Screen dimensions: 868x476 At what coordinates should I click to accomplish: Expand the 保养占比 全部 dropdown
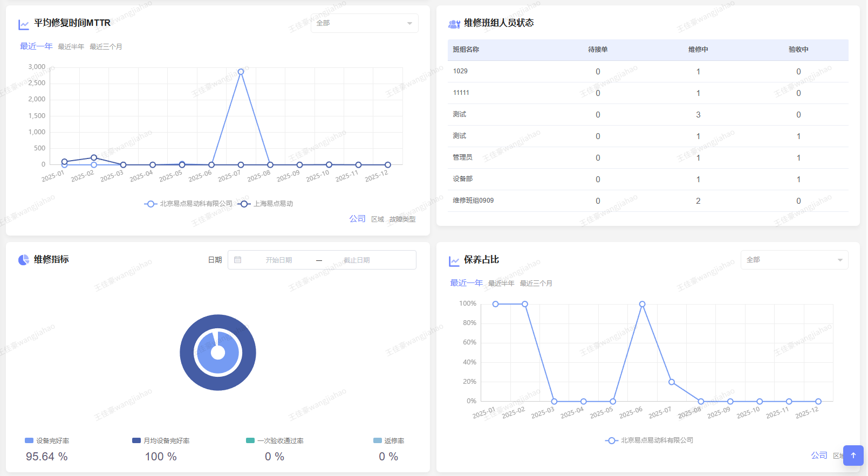pyautogui.click(x=794, y=260)
